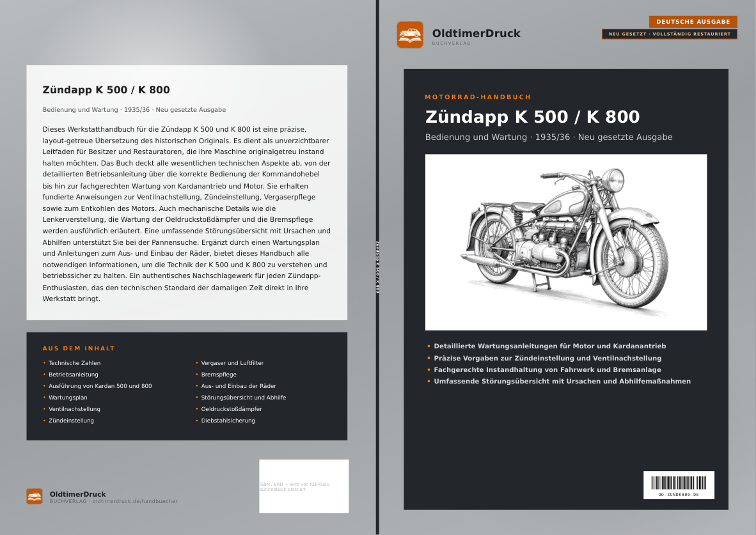Click bullet 'Präzise Vorgaben zur Zündeinstellung und Ventilnachstellung'
This screenshot has height=535, width=756.
(547, 358)
